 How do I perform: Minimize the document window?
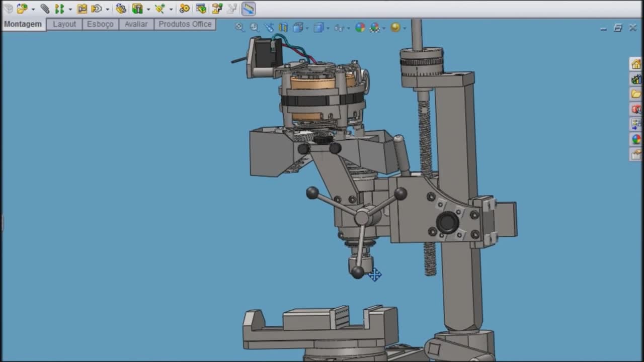tap(603, 29)
